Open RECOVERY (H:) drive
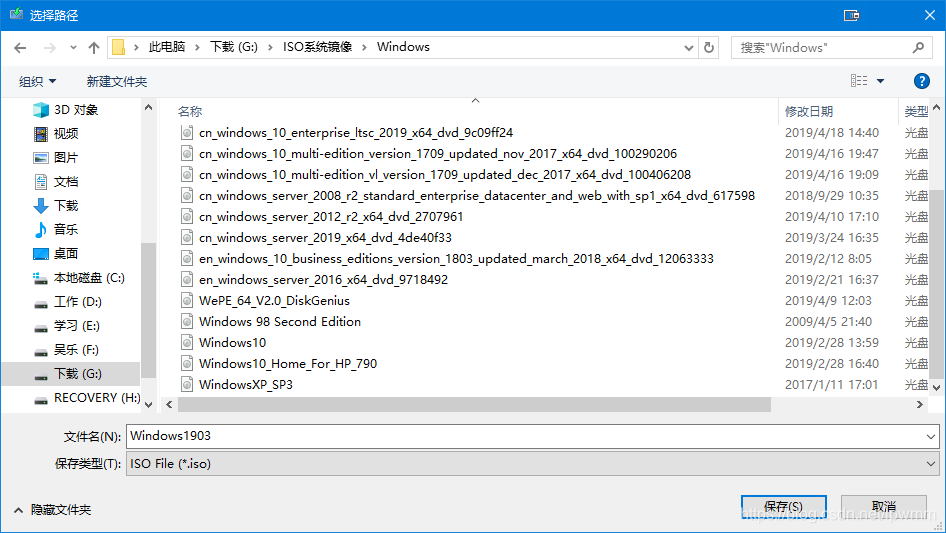 [x=97, y=398]
